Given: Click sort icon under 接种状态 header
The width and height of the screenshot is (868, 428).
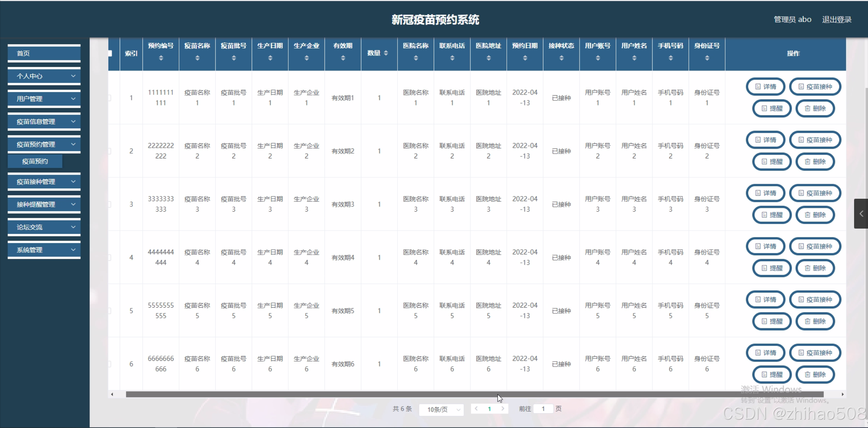Looking at the screenshot, I should pos(561,58).
